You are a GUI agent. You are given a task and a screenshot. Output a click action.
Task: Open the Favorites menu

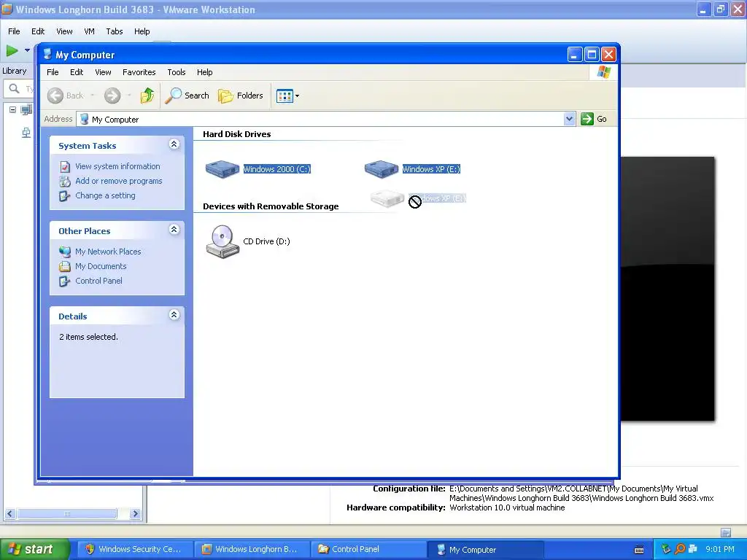click(139, 72)
